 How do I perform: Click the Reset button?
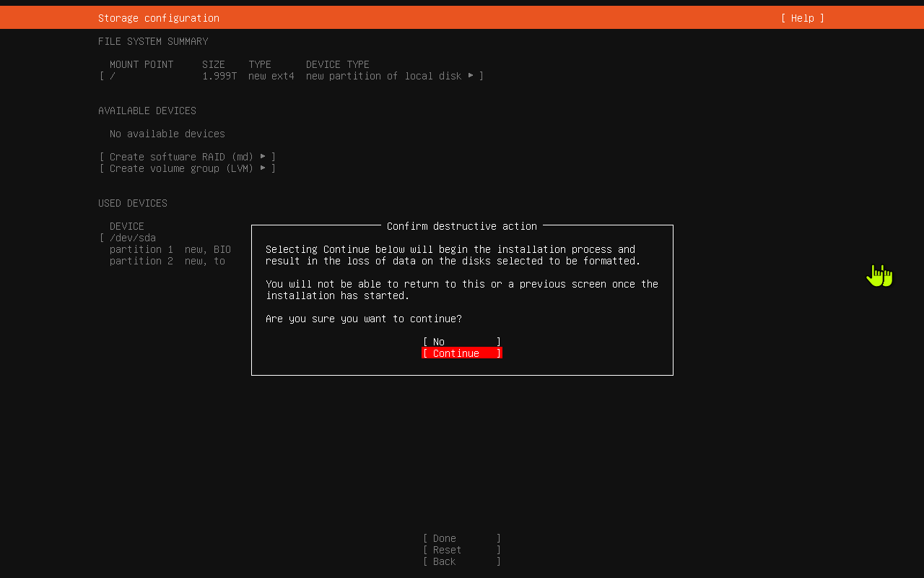tap(462, 550)
